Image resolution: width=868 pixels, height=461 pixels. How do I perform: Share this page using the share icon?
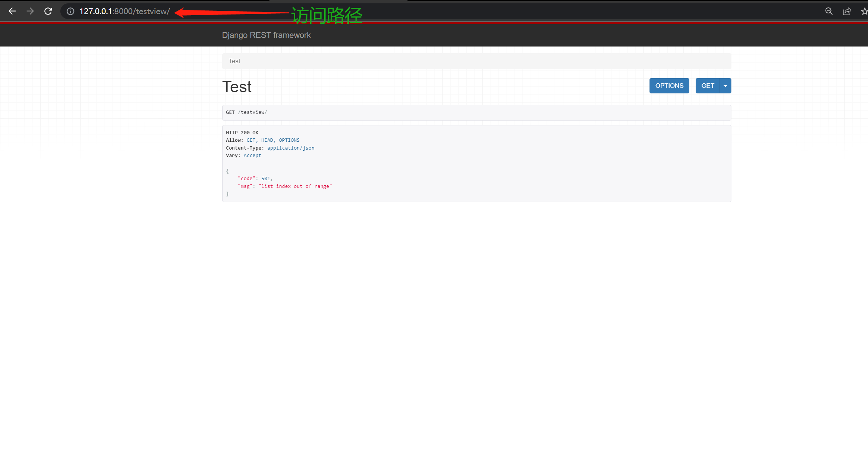click(847, 11)
